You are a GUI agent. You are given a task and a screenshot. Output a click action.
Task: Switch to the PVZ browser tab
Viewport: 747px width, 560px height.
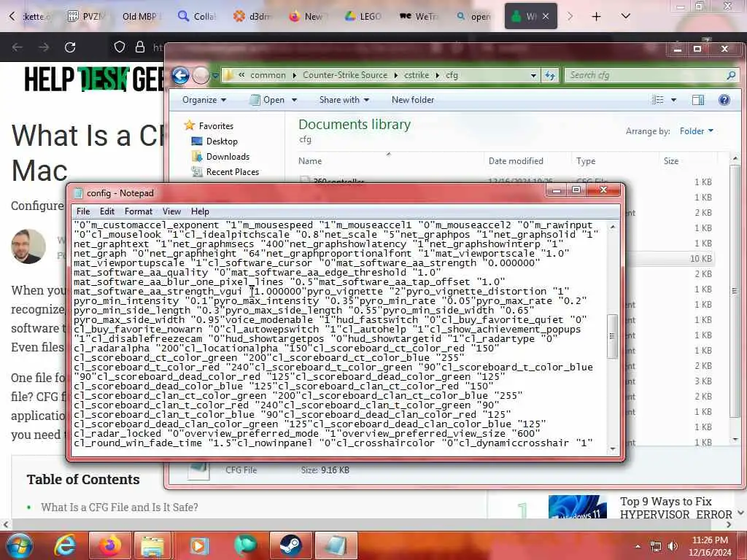click(86, 17)
